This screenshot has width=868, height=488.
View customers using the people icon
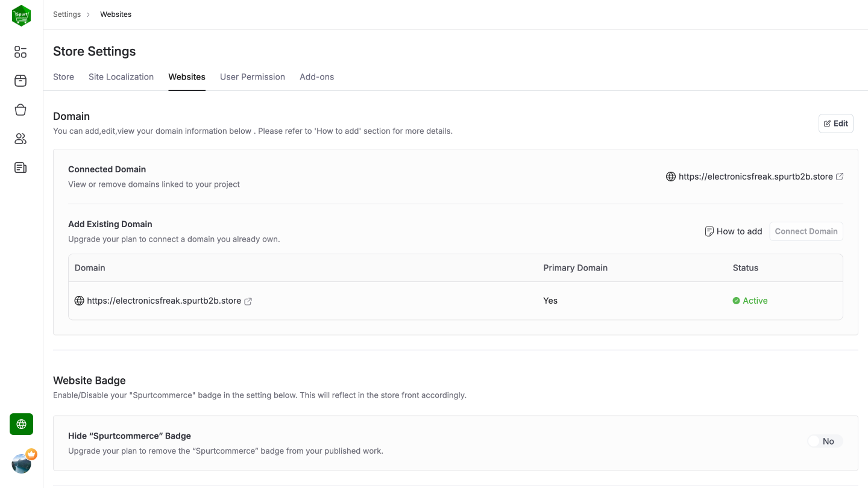pos(20,139)
